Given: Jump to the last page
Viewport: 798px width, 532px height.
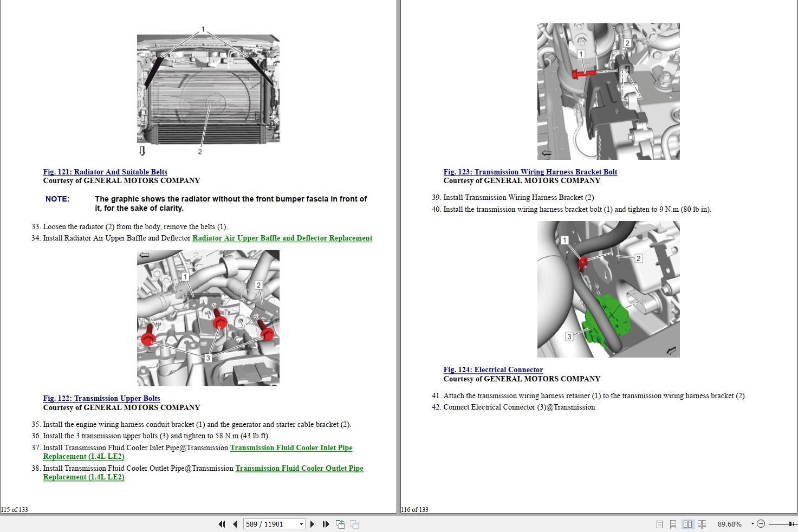Looking at the screenshot, I should (325, 524).
